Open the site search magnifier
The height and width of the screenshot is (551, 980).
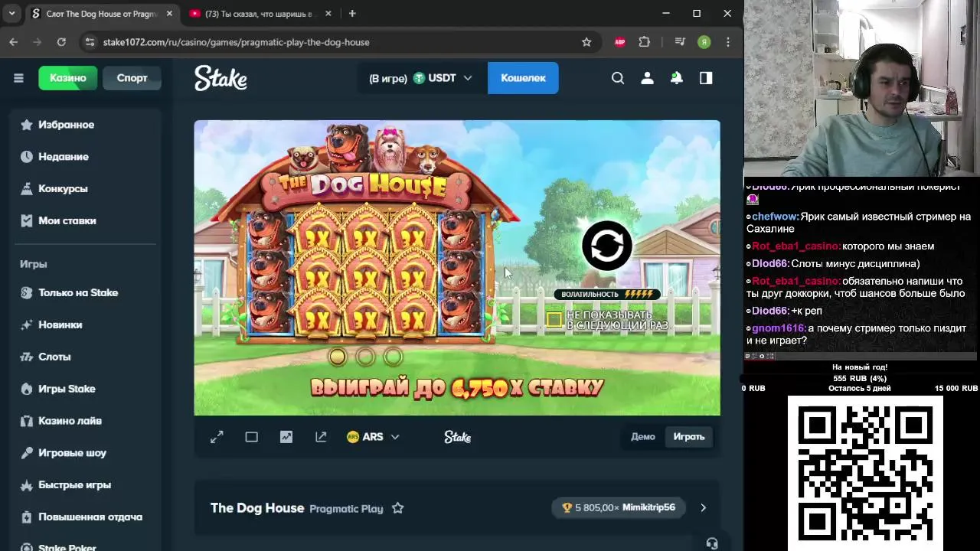pyautogui.click(x=618, y=78)
